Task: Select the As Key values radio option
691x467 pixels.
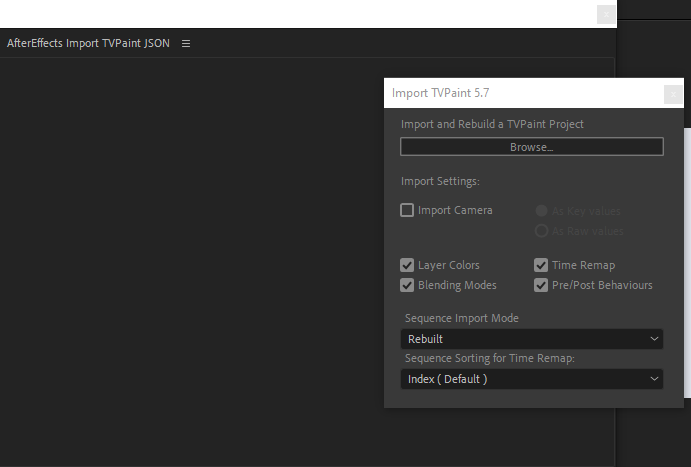Action: pos(541,211)
